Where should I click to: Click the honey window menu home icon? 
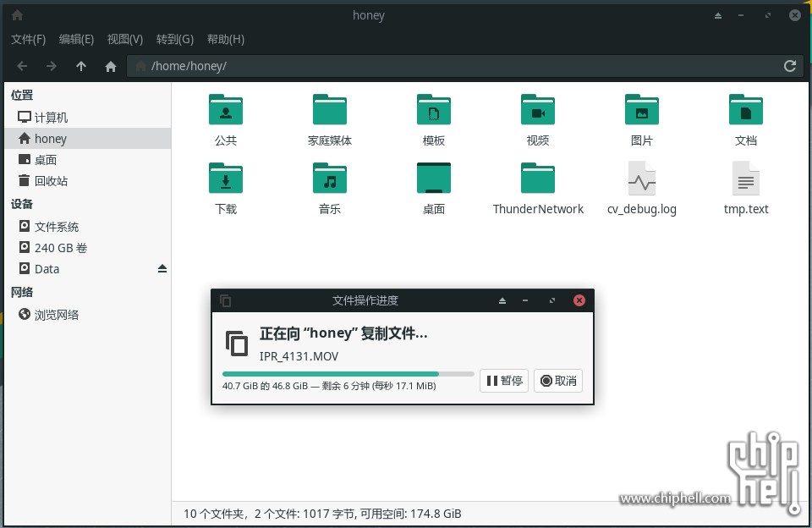(x=17, y=15)
